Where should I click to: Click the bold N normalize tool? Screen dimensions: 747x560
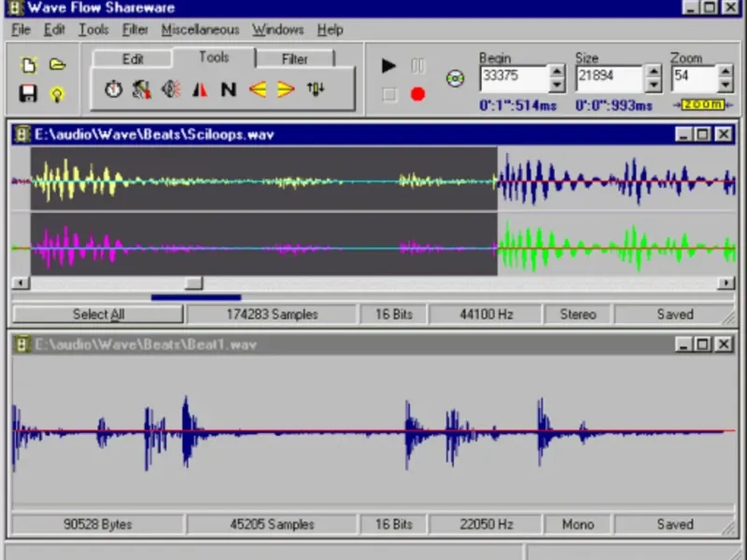tap(228, 90)
